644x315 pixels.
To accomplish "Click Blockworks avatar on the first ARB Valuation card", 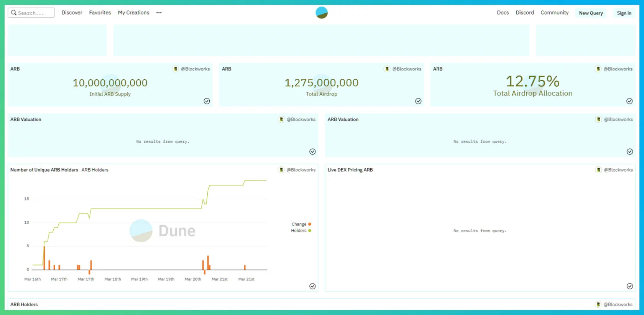I will tap(281, 120).
